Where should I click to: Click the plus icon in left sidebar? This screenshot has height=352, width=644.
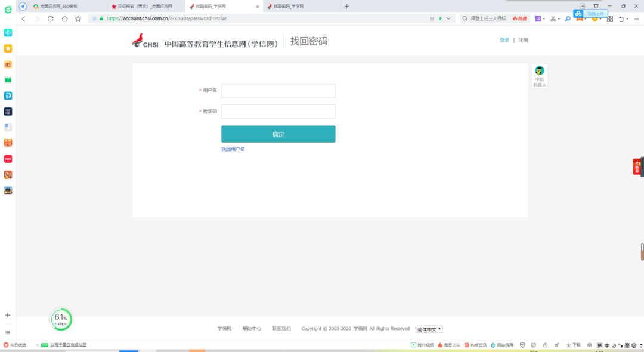pos(8,315)
